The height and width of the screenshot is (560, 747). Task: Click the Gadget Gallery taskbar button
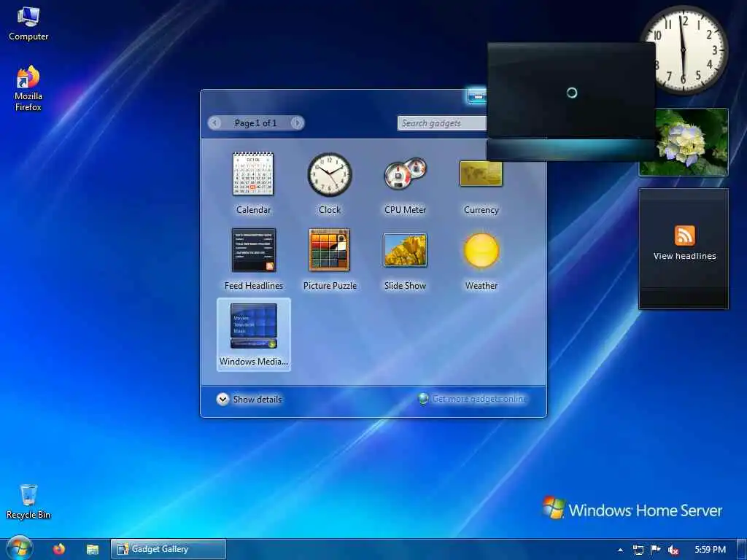pos(169,549)
